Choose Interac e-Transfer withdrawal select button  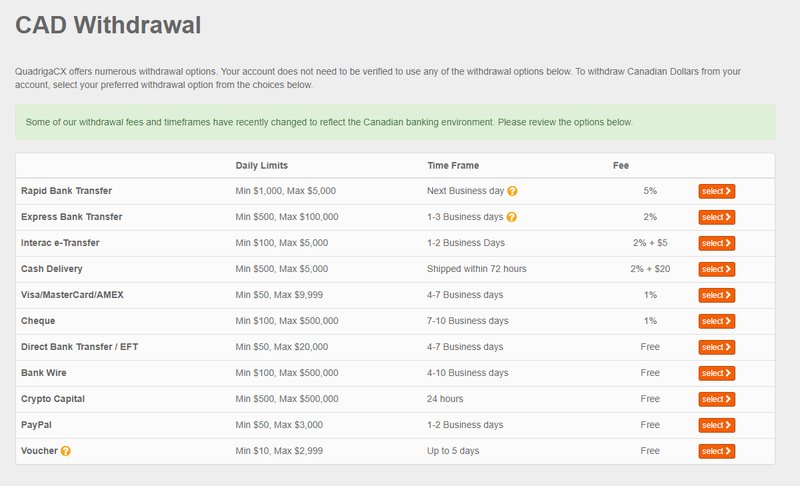pos(716,243)
